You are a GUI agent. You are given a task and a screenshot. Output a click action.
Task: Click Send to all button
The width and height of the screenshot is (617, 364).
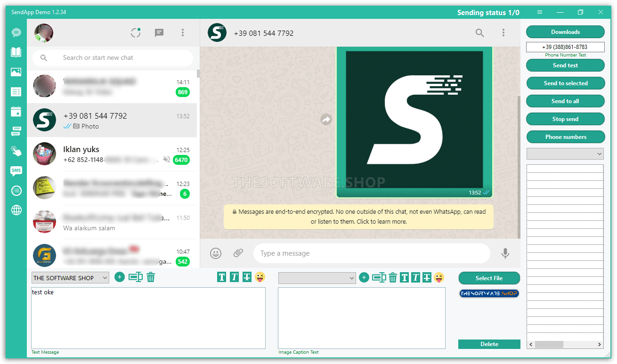click(565, 101)
